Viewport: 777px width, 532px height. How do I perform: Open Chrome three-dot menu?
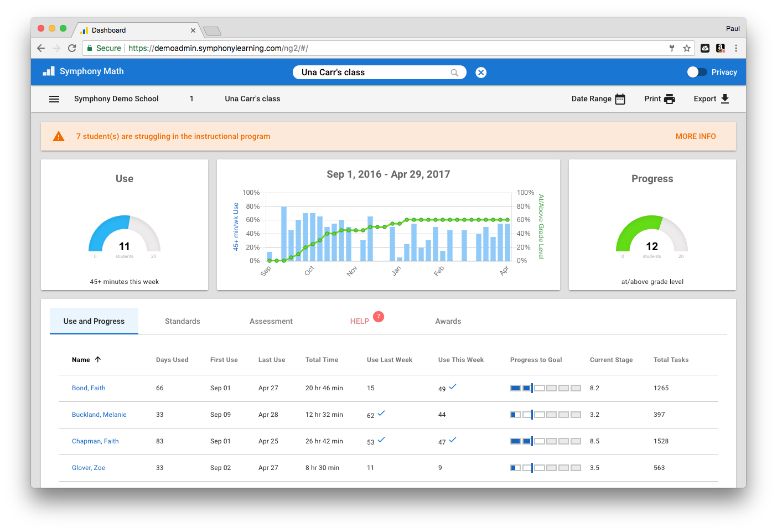(x=736, y=48)
